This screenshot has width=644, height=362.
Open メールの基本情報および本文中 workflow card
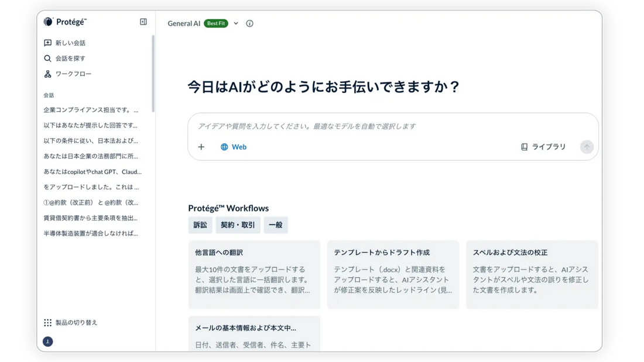pyautogui.click(x=254, y=334)
